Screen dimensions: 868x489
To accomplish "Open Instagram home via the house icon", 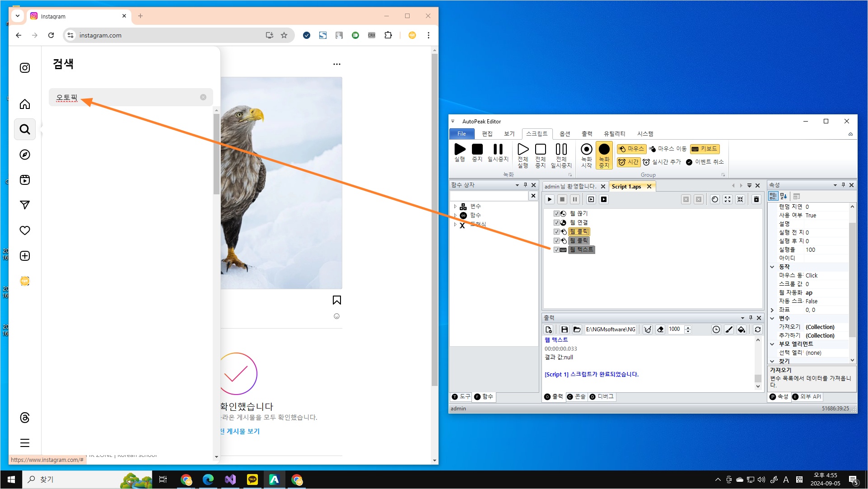I will pyautogui.click(x=25, y=104).
